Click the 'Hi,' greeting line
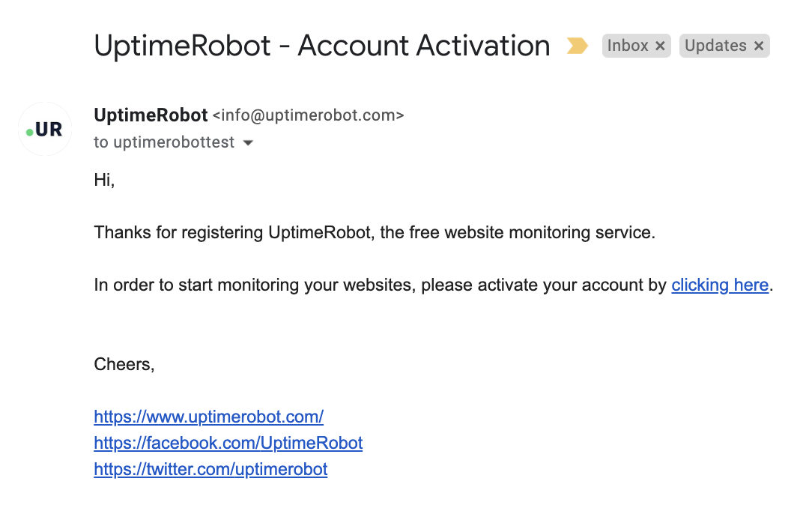 click(104, 180)
